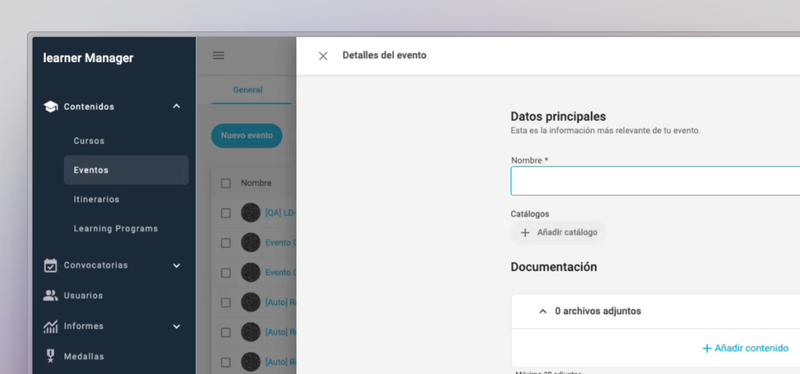800x374 pixels.
Task: Collapse the Contenidos section chevron
Action: (x=177, y=106)
